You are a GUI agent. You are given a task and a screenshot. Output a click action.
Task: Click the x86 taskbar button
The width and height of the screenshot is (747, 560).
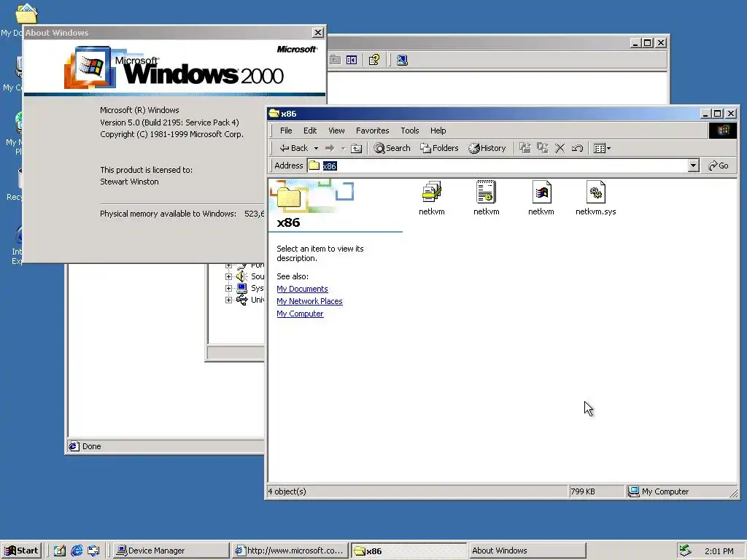(x=409, y=551)
